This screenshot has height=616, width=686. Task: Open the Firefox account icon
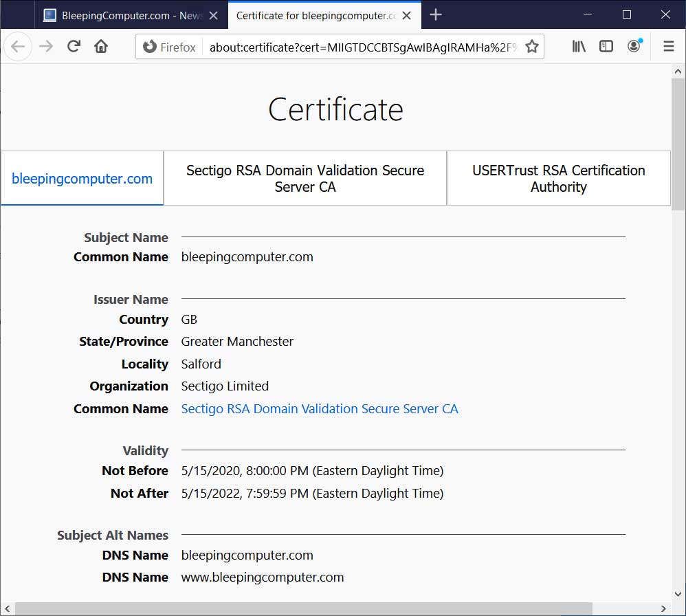[634, 46]
